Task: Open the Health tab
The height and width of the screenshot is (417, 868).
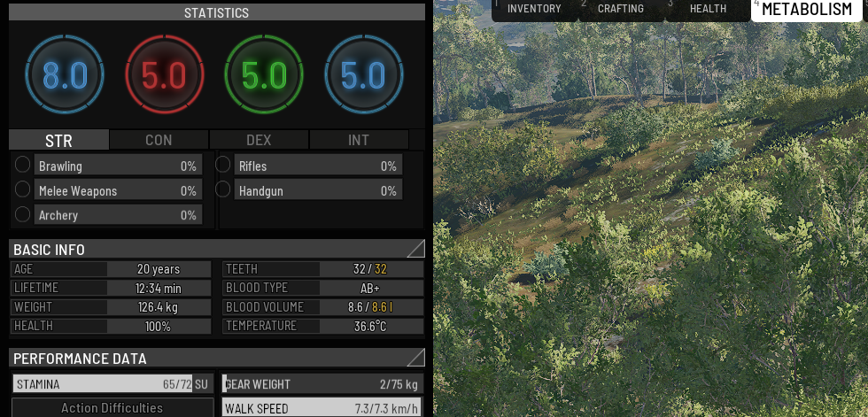Action: [708, 9]
